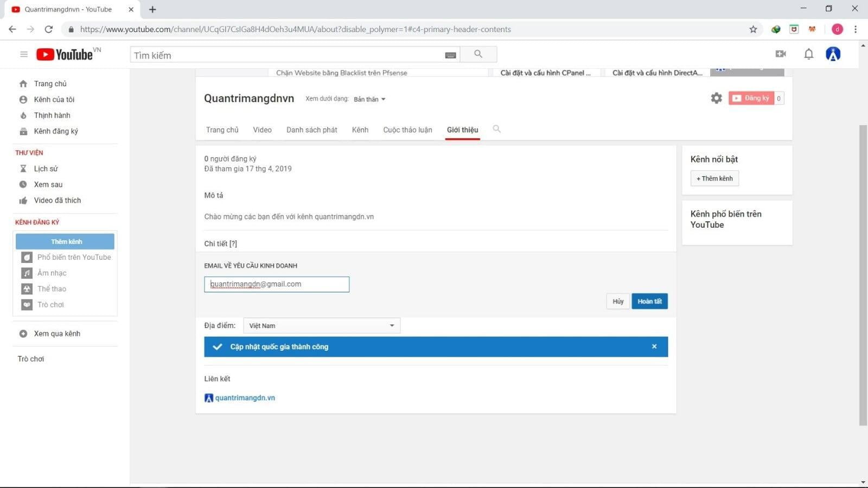This screenshot has height=488, width=868.
Task: Click the 'Hoàn tất' button
Action: (649, 301)
